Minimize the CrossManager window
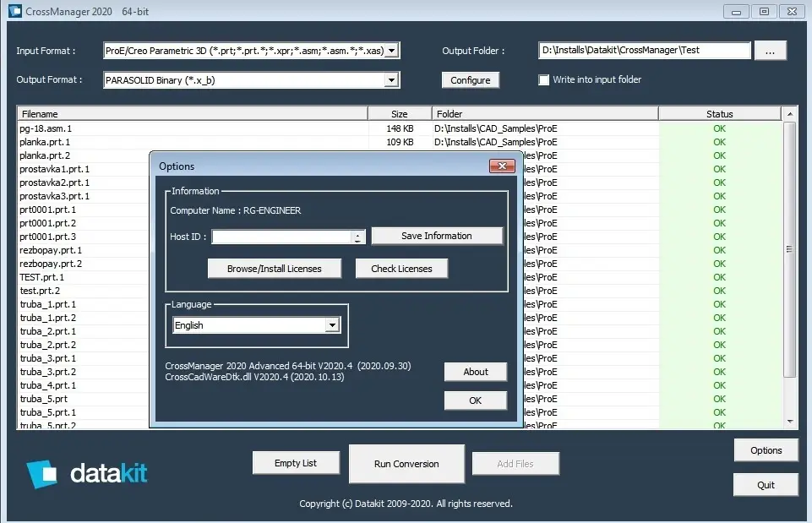The height and width of the screenshot is (523, 812). pos(736,11)
